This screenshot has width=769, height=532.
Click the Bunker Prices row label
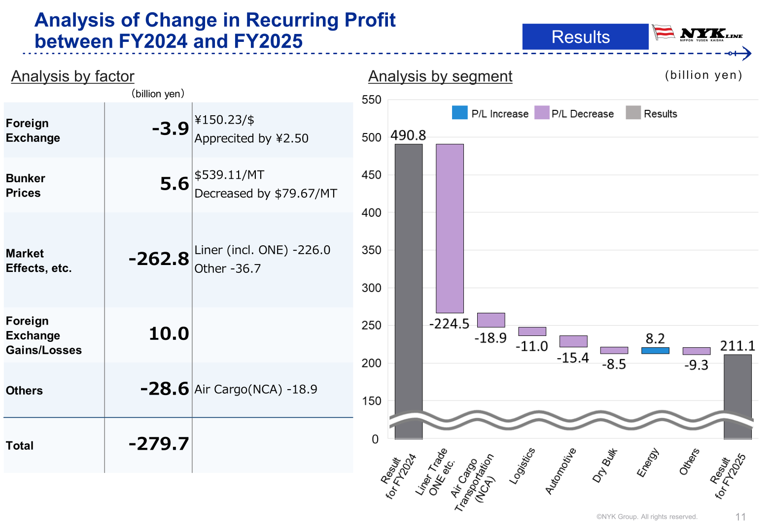[25, 186]
